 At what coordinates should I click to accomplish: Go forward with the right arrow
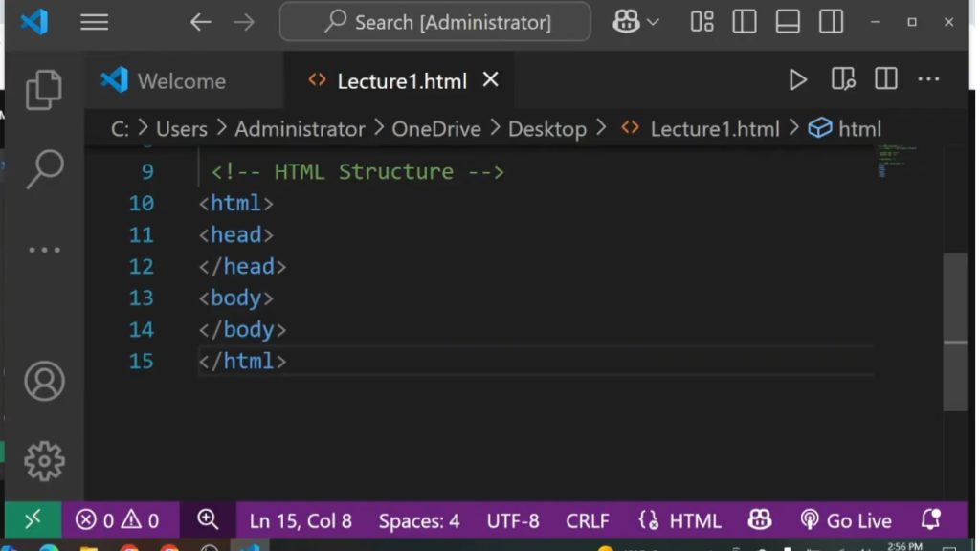(244, 23)
